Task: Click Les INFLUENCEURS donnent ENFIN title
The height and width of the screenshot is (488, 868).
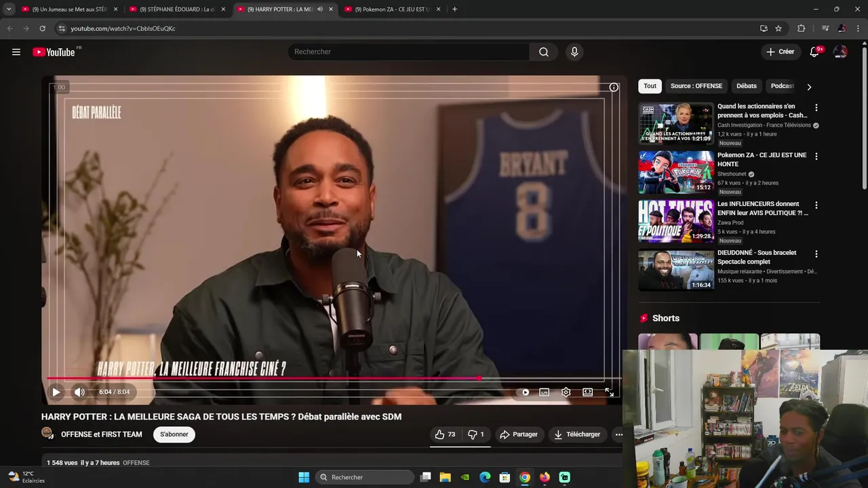Action: click(x=762, y=208)
